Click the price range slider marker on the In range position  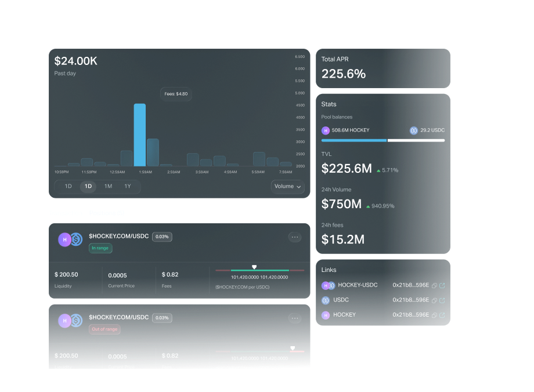pyautogui.click(x=254, y=267)
